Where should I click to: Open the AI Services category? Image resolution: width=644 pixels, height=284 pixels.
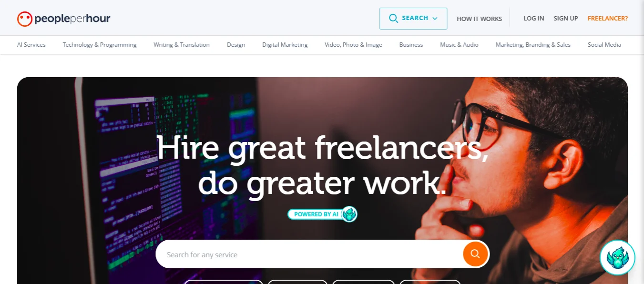31,45
